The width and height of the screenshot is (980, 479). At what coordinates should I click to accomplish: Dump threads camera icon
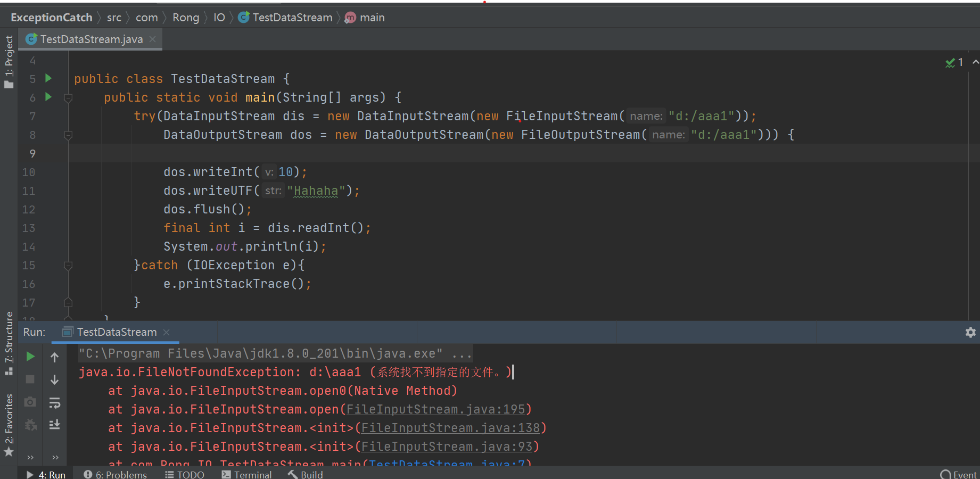[x=30, y=402]
